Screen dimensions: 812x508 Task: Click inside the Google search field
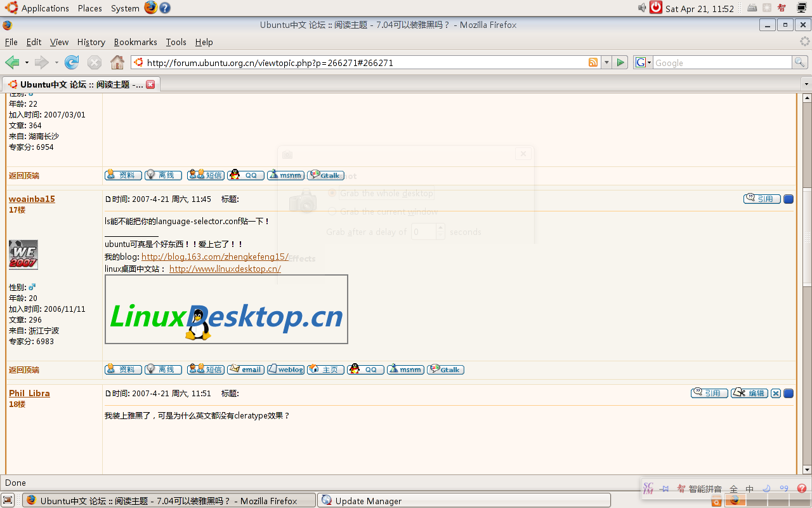click(722, 62)
